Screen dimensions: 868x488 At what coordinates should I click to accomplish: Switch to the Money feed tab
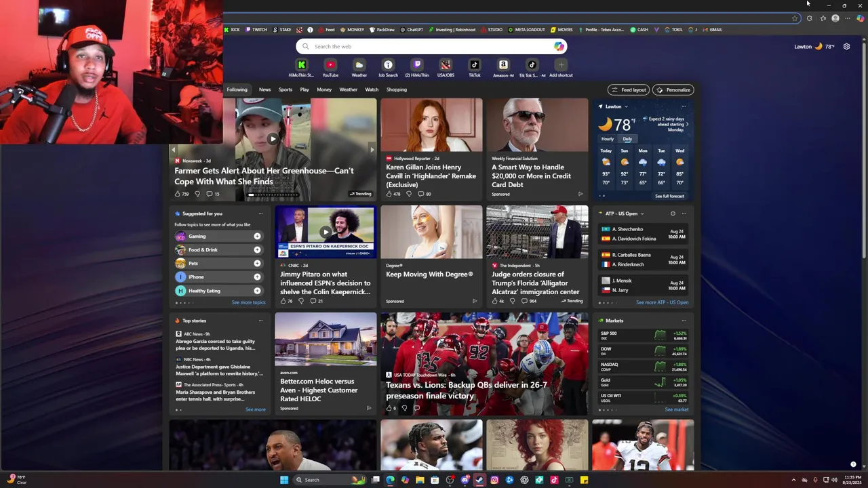(324, 89)
